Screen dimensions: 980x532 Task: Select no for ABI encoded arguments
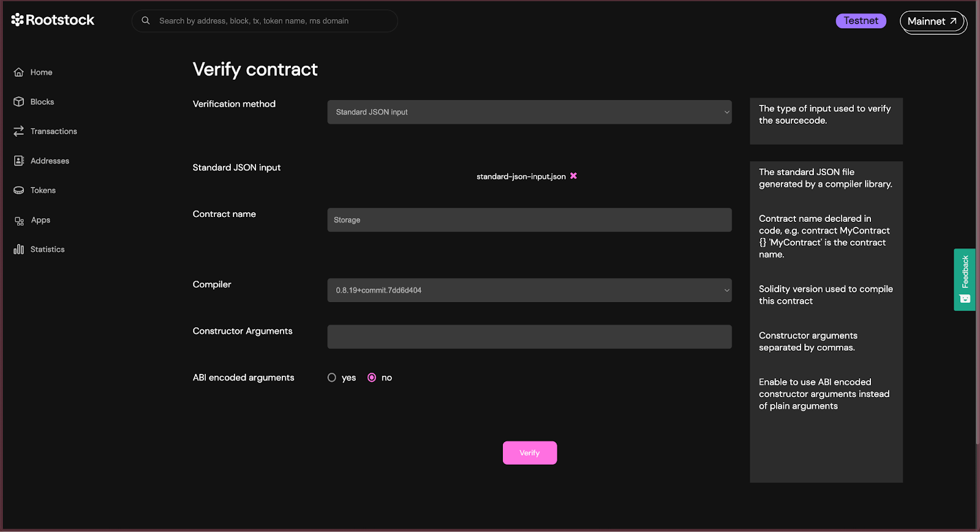(x=372, y=378)
